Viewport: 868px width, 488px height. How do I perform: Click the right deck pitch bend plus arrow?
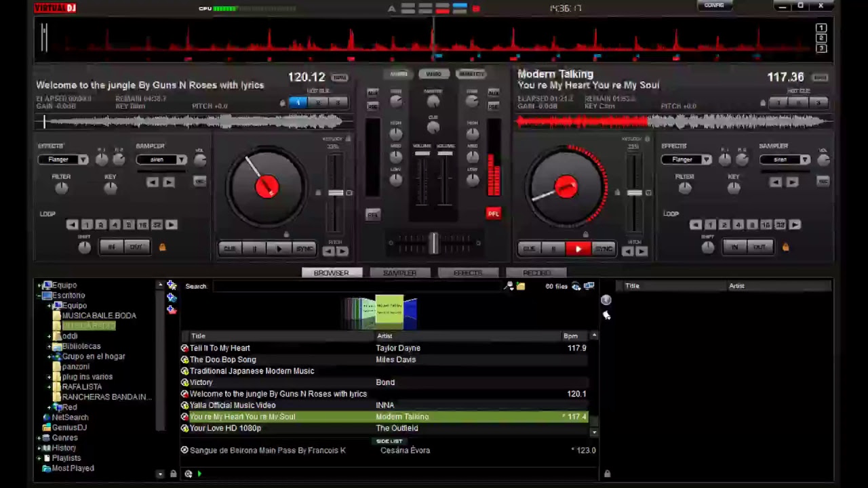point(642,251)
